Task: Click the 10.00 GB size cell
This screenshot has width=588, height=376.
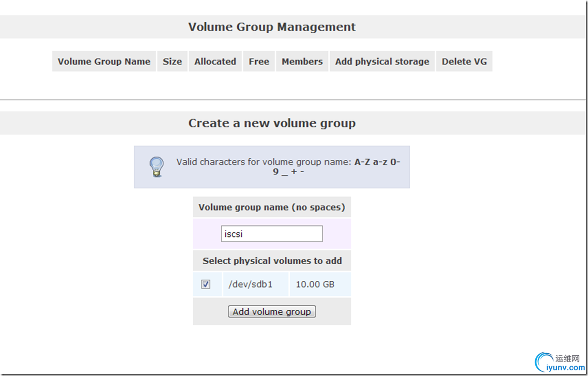Action: pyautogui.click(x=320, y=284)
